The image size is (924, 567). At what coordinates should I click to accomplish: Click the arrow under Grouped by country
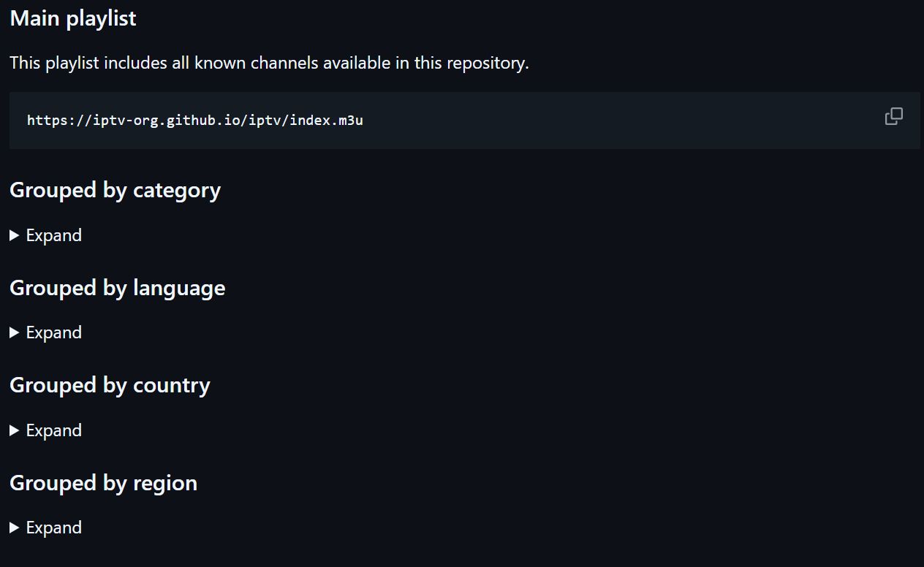[15, 430]
